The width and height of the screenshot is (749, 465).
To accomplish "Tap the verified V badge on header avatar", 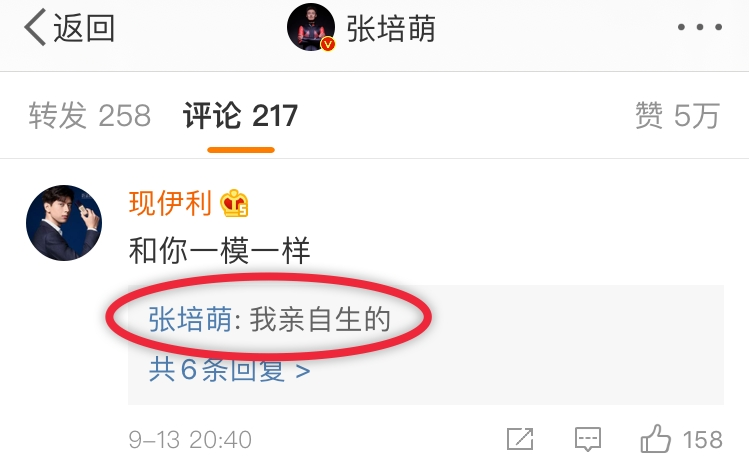I will coord(328,44).
